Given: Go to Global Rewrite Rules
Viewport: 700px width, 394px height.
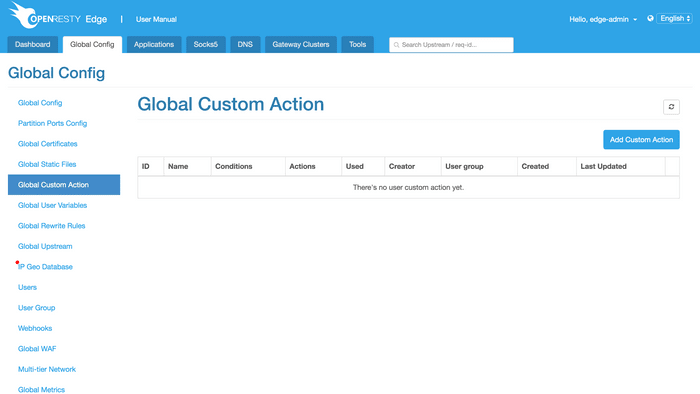Looking at the screenshot, I should 52,226.
